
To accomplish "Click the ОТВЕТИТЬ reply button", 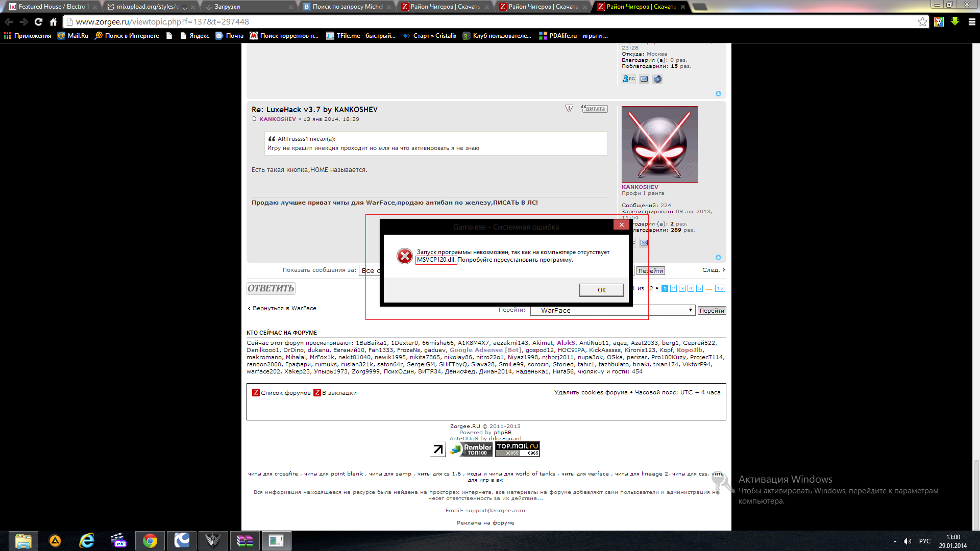I will pyautogui.click(x=271, y=288).
